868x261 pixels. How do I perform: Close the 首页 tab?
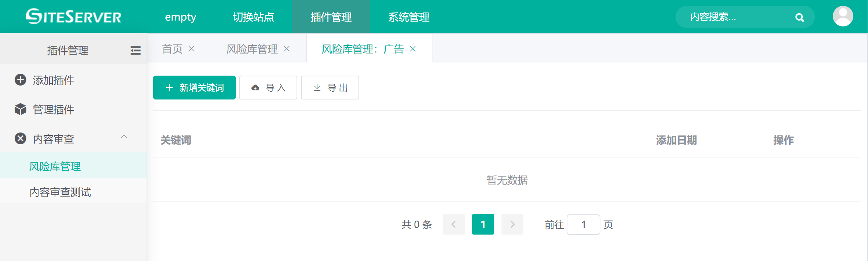tap(191, 49)
